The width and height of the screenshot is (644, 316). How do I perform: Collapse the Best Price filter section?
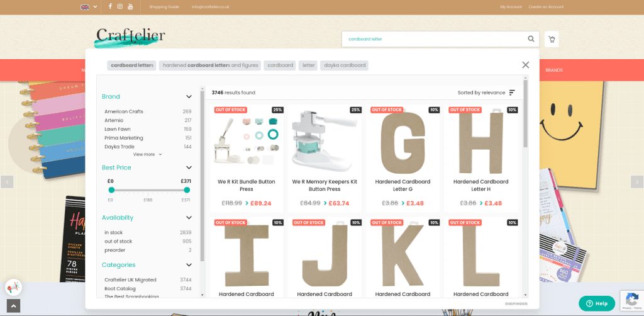point(189,168)
